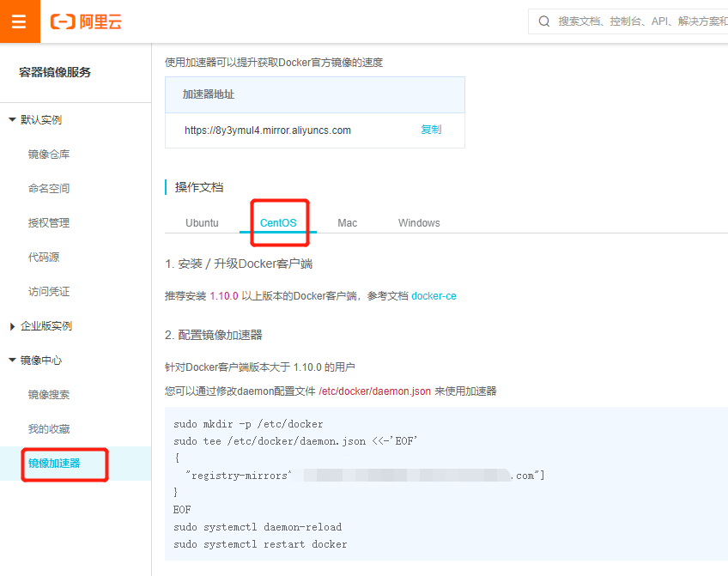Click the 'sudo systemctl restart docker' line
The height and width of the screenshot is (576, 728).
pos(260,544)
